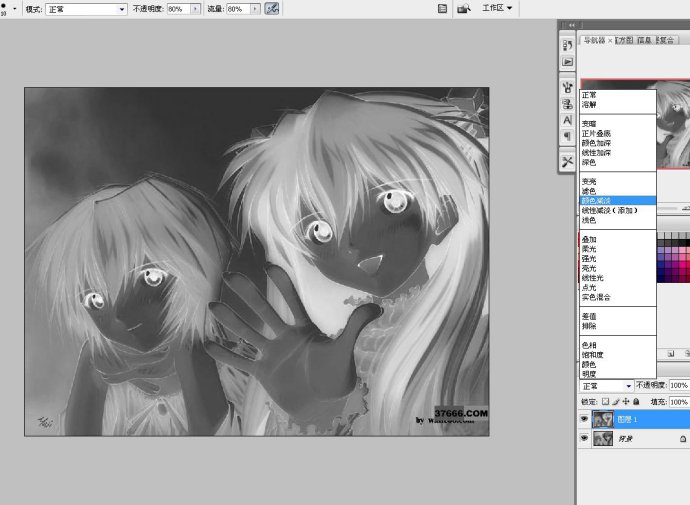Open the Character panel A icon
The width and height of the screenshot is (690, 505).
coord(568,120)
